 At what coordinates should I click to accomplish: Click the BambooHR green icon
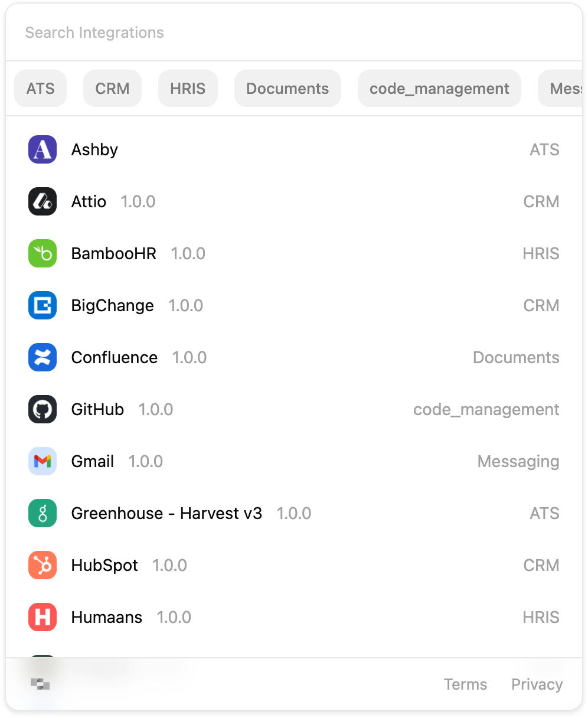click(x=42, y=253)
